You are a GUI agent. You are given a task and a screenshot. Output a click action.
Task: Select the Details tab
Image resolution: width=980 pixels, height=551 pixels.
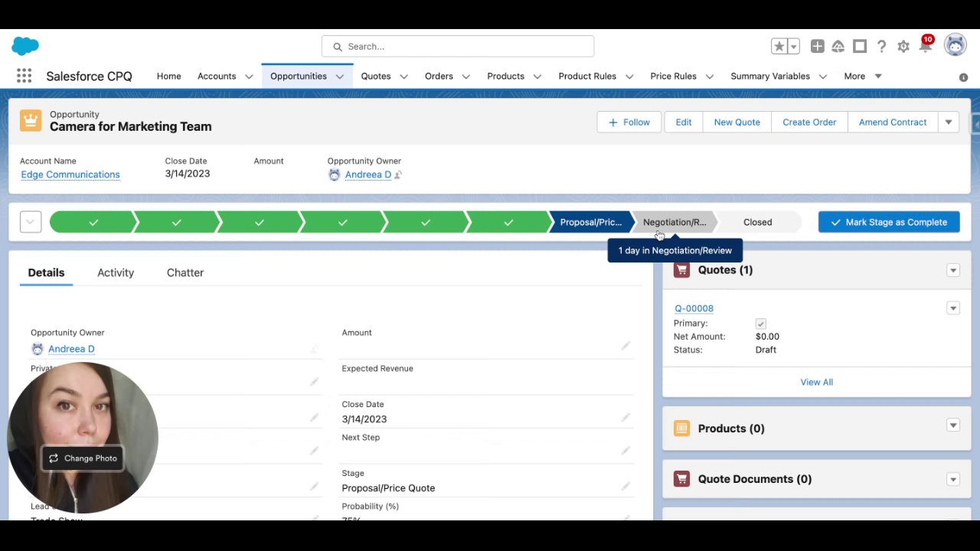point(46,272)
